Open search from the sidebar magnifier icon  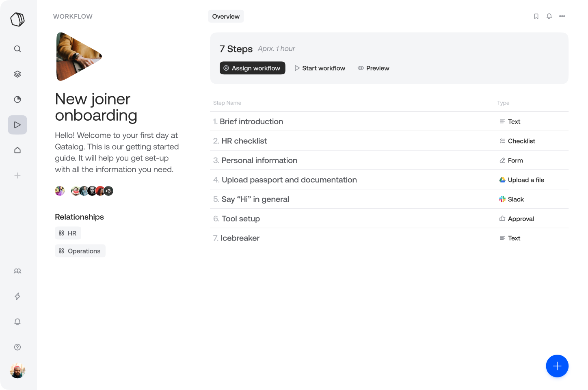pyautogui.click(x=17, y=49)
